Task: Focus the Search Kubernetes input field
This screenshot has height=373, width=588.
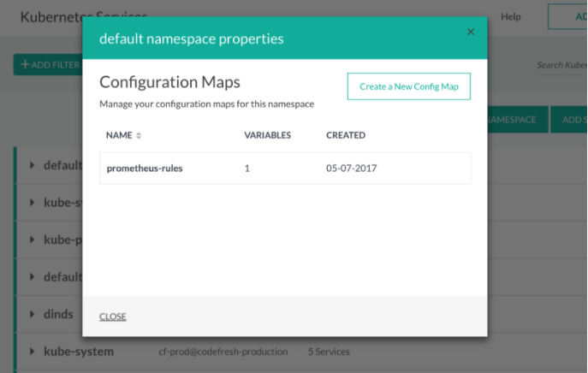Action: point(561,65)
